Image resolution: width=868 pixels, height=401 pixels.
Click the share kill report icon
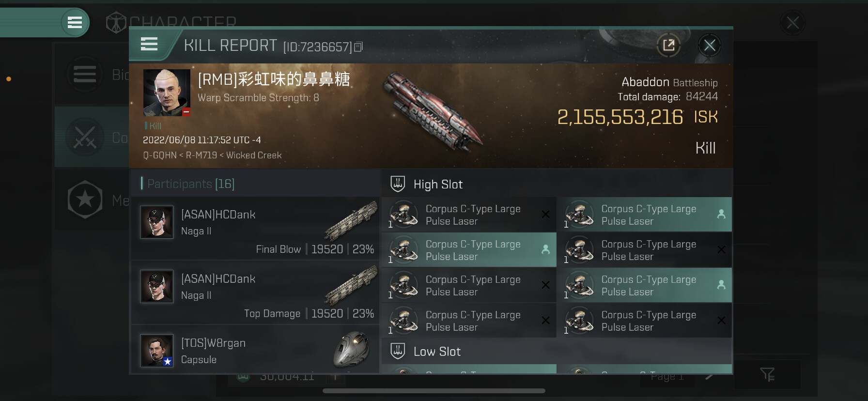pos(668,46)
